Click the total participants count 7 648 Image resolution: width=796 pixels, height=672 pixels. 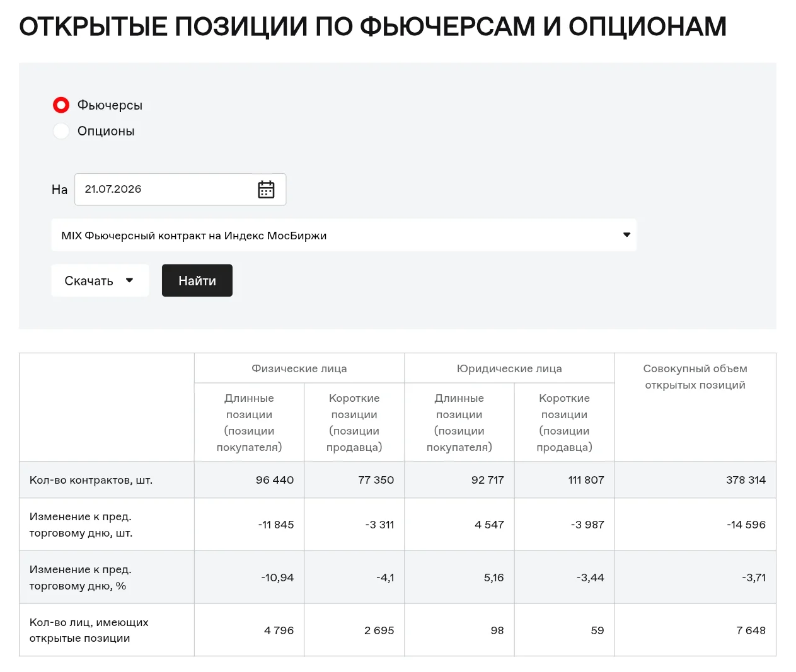pos(751,630)
